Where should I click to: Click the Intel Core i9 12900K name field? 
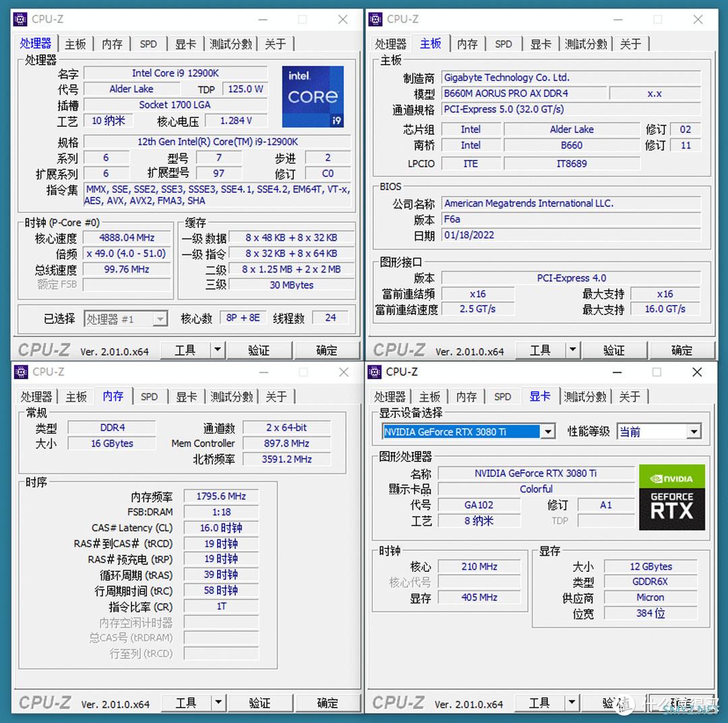coord(175,73)
